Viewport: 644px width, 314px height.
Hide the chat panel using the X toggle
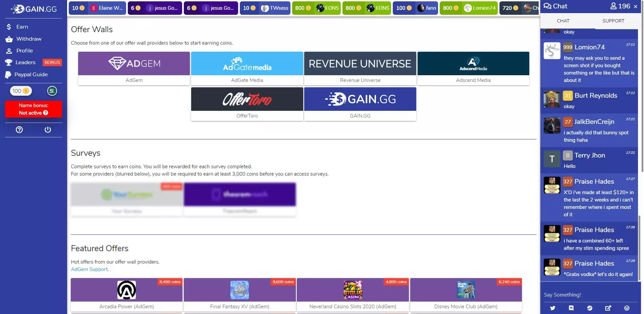[636, 6]
